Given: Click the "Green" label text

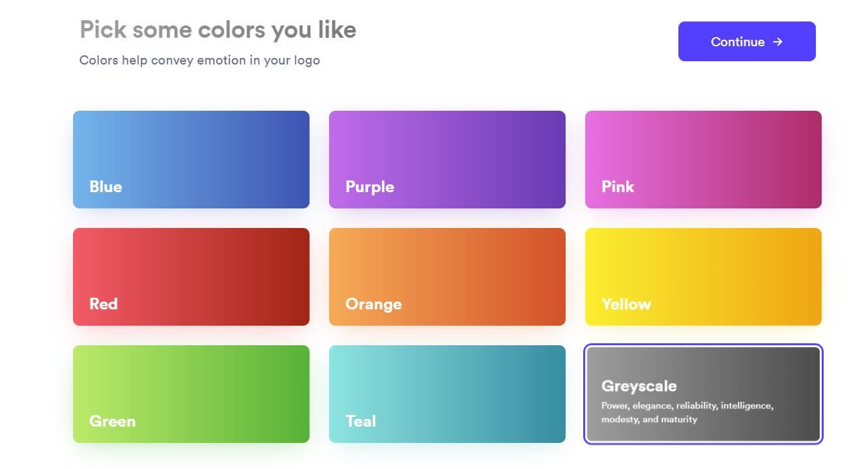Looking at the screenshot, I should coord(112,421).
